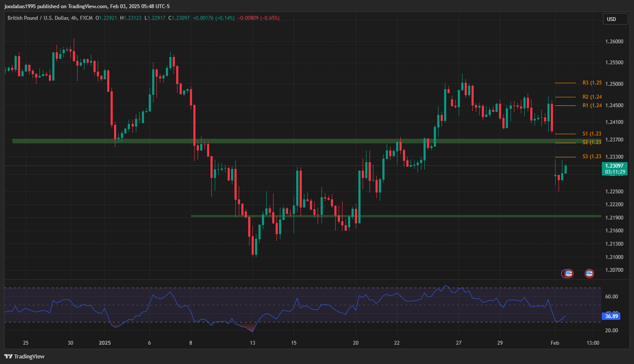Screen dimensions: 634x364
Task: Click the rightmost US flag economic event icon
Action: click(589, 273)
